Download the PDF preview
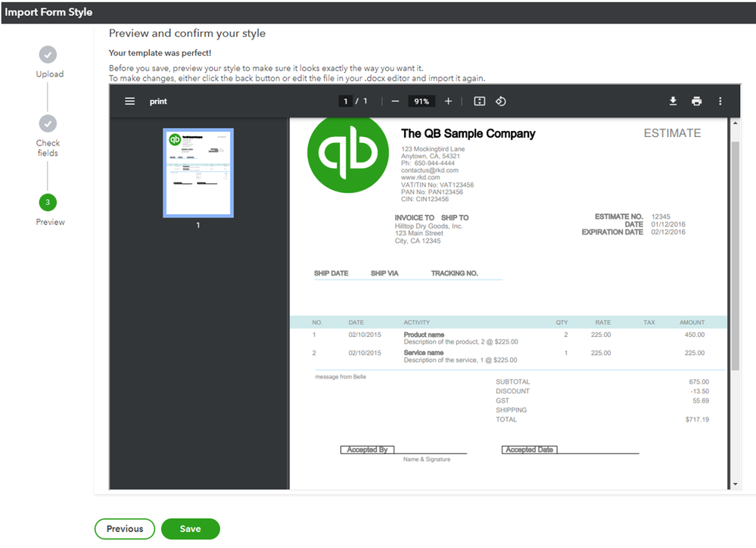 pos(673,101)
